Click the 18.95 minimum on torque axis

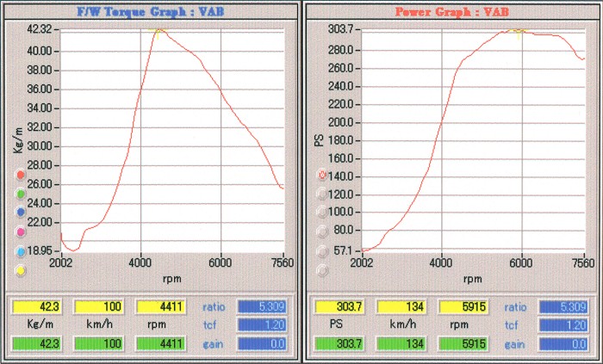coord(40,250)
